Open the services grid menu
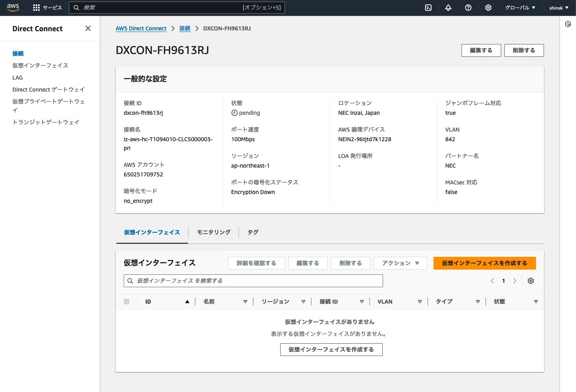The image size is (576, 392). 36,8
